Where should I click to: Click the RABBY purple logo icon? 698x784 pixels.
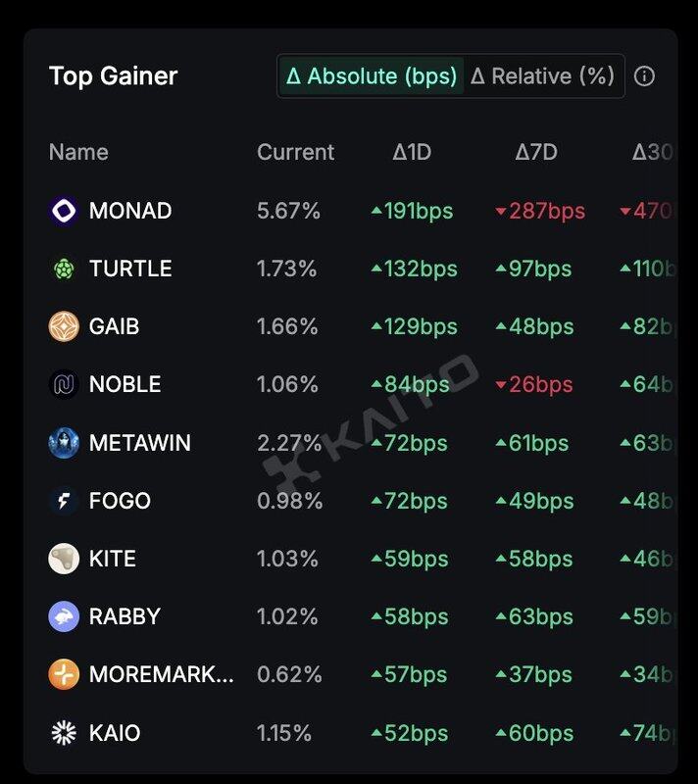[64, 616]
